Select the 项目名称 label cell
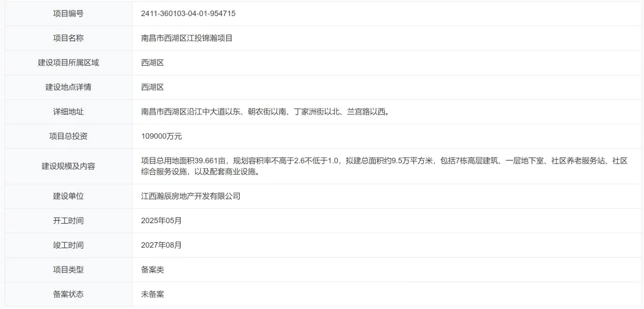Image resolution: width=644 pixels, height=309 pixels. [68, 38]
